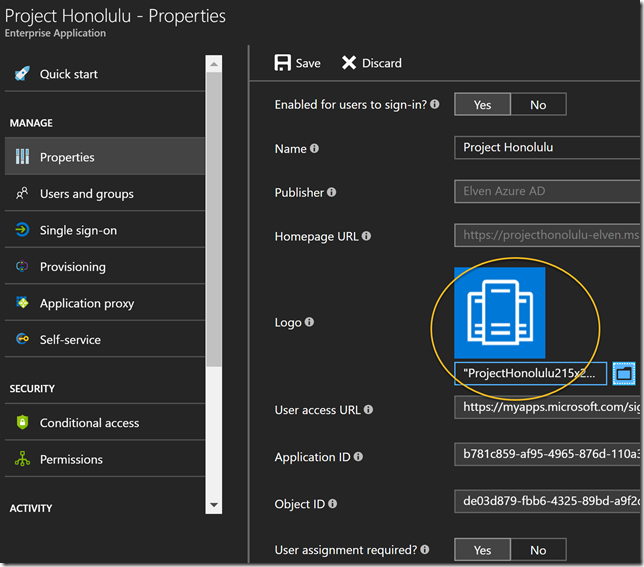Screen dimensions: 644x567
Task: Click the Provisioning icon in sidebar
Action: click(22, 267)
